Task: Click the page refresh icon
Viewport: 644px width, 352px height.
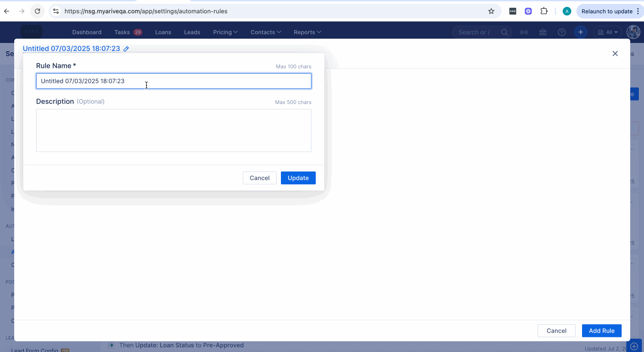Action: (x=37, y=11)
